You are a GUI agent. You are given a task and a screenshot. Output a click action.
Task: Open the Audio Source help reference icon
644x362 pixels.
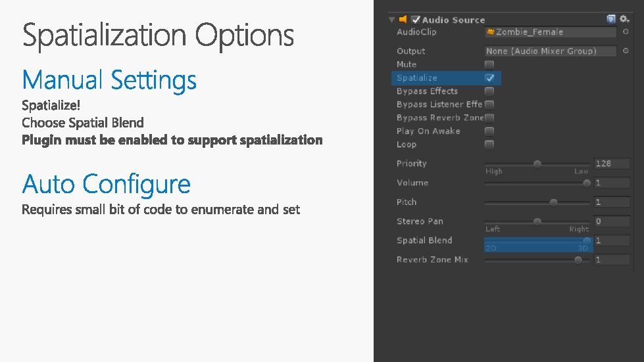(611, 20)
